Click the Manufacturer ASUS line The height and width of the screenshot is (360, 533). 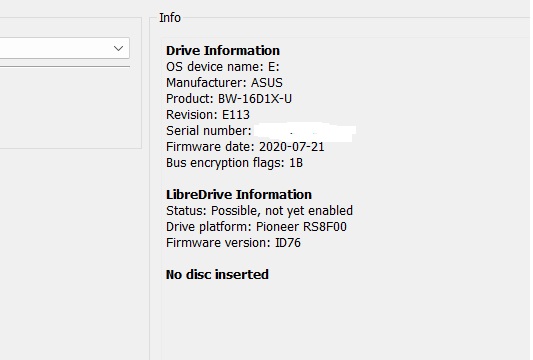pyautogui.click(x=224, y=83)
